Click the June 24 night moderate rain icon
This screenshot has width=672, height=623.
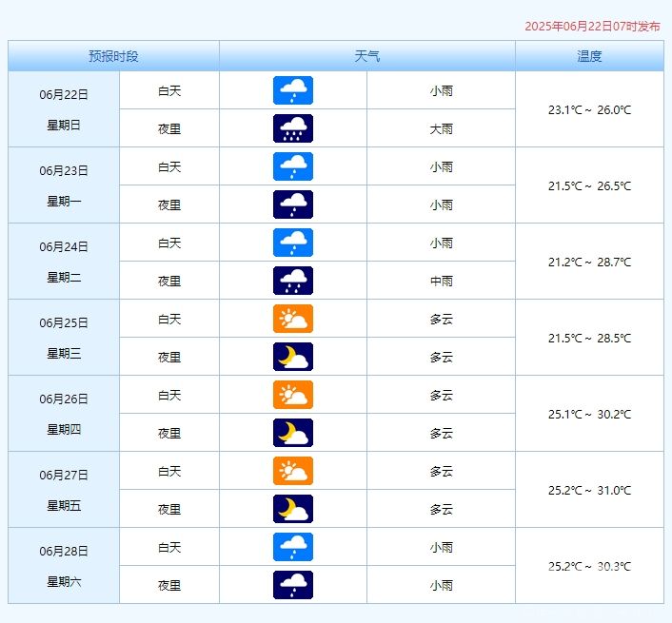click(293, 281)
